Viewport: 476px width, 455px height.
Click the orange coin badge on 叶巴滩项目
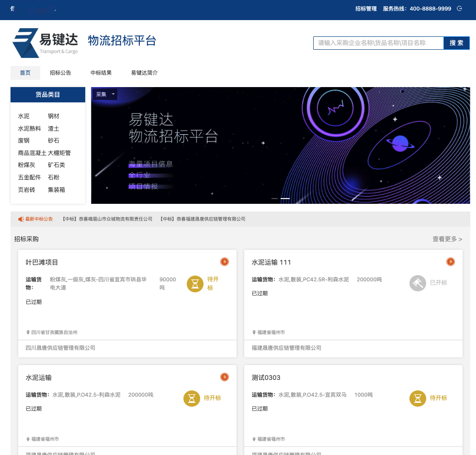tap(224, 262)
